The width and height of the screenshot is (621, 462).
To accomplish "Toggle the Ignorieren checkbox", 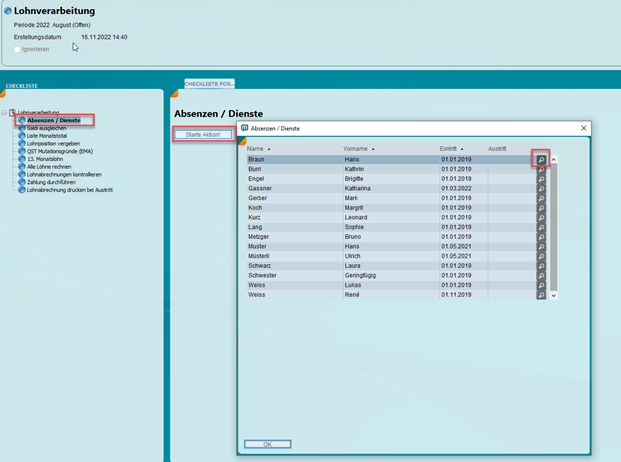I will tap(18, 48).
